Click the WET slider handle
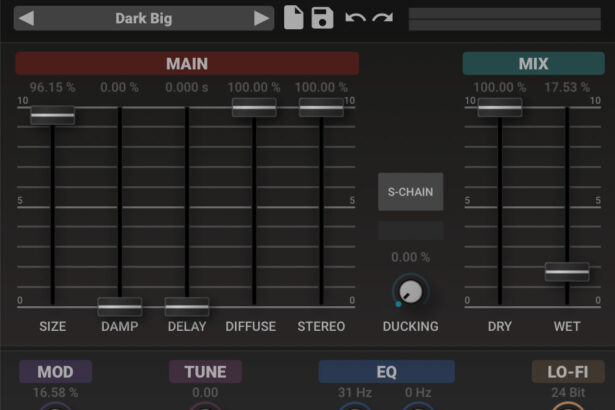The width and height of the screenshot is (615, 410). tap(567, 271)
